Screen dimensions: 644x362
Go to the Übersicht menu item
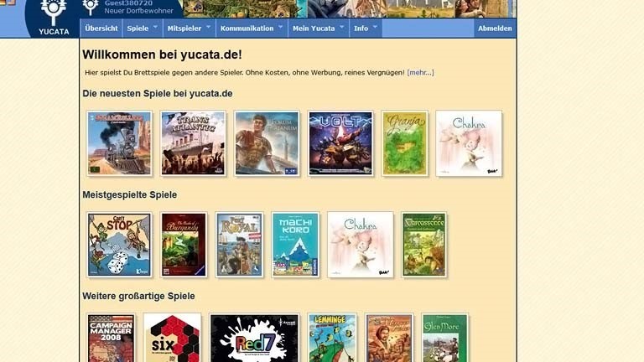click(x=101, y=28)
